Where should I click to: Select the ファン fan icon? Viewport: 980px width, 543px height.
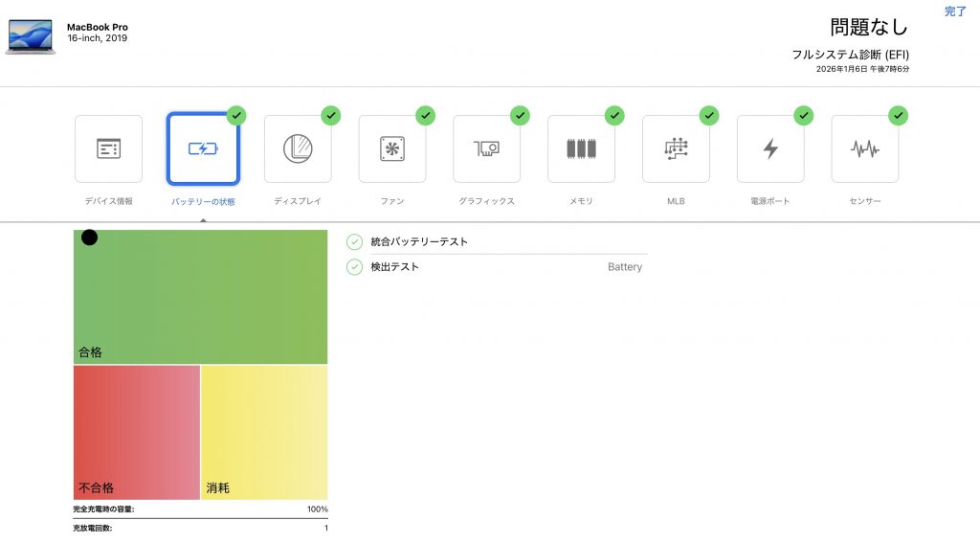pos(392,148)
